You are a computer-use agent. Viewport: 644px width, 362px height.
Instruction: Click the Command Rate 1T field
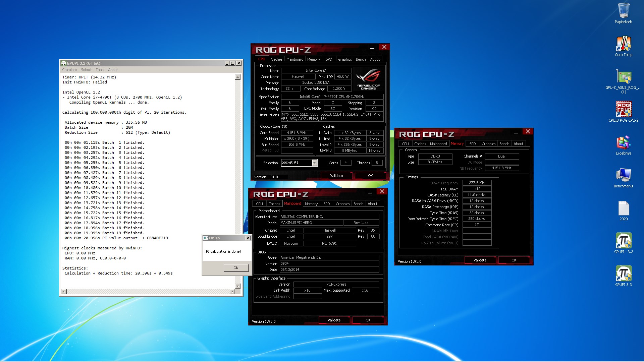(x=477, y=225)
